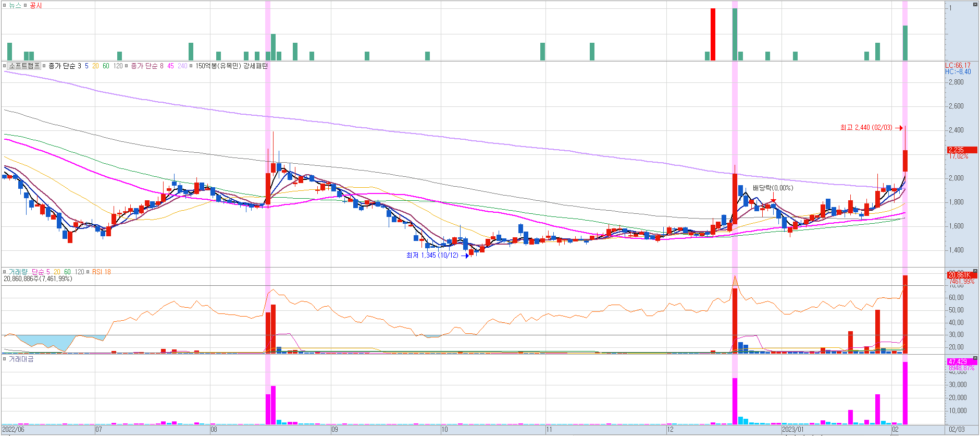Click the 배당락(0.00%) ex-dividend marker
This screenshot has width=980, height=436.
(773, 188)
